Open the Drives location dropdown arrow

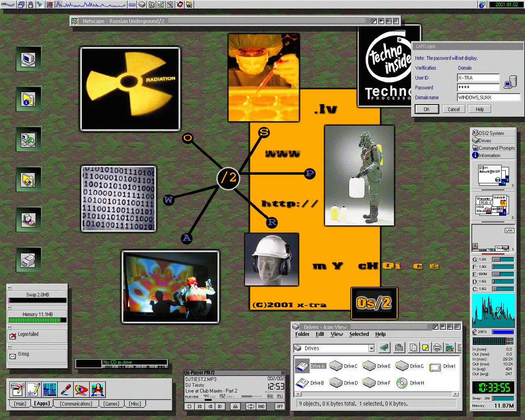(372, 348)
